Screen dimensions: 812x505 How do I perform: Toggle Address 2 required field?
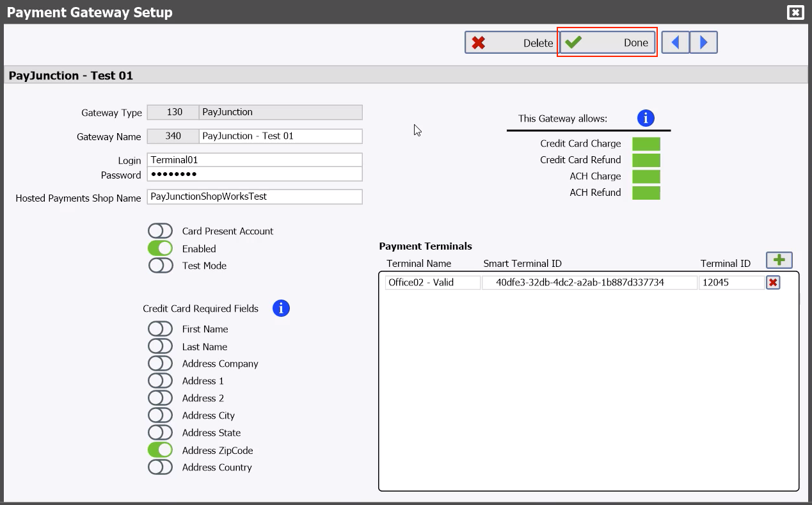coord(161,398)
